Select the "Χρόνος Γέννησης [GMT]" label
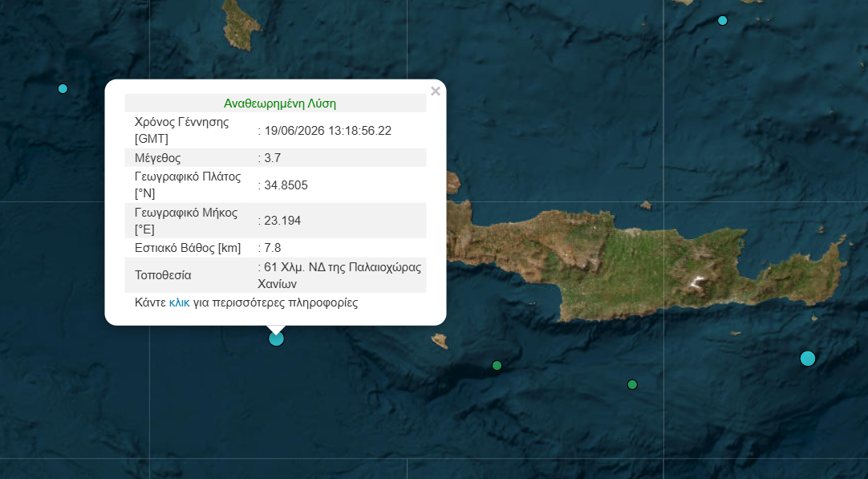 pos(181,130)
